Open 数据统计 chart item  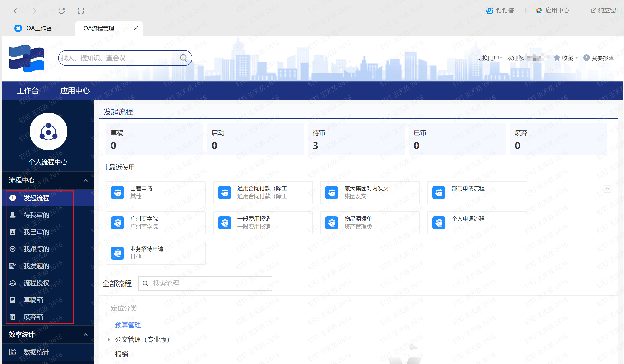tap(36, 352)
